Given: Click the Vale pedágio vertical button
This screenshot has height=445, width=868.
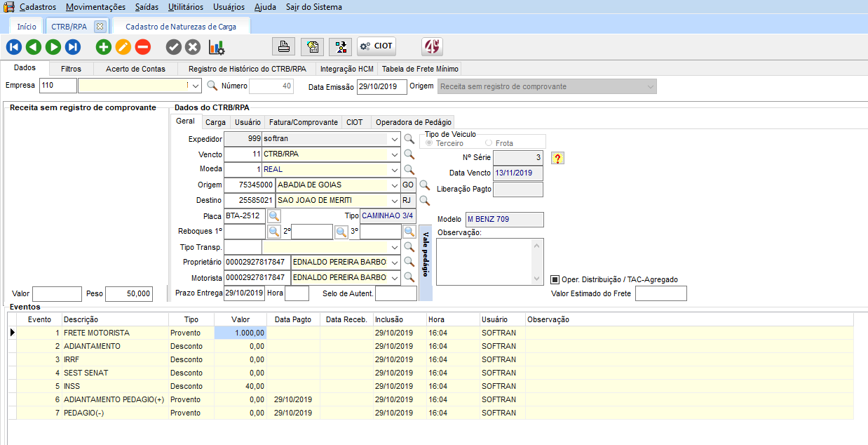Looking at the screenshot, I should click(x=425, y=262).
